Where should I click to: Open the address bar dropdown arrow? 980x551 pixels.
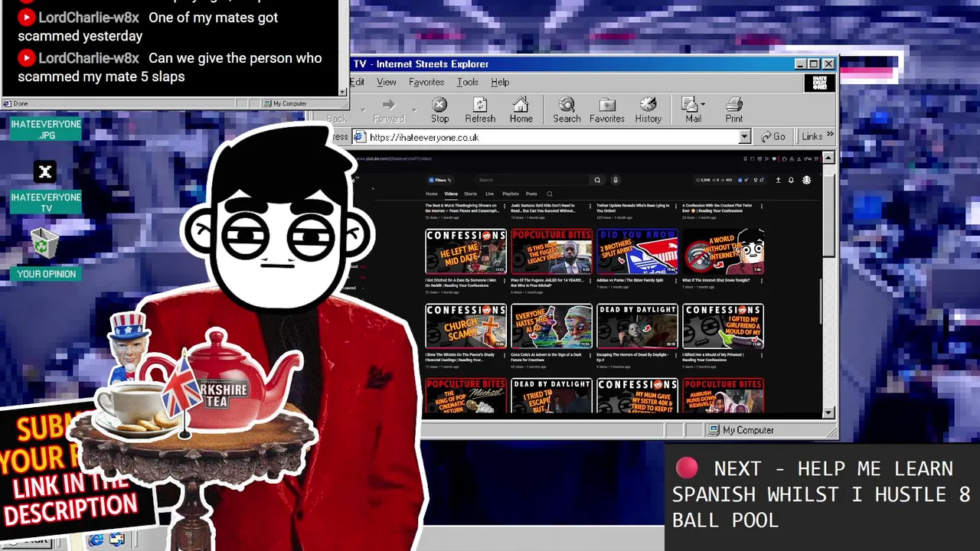click(744, 137)
